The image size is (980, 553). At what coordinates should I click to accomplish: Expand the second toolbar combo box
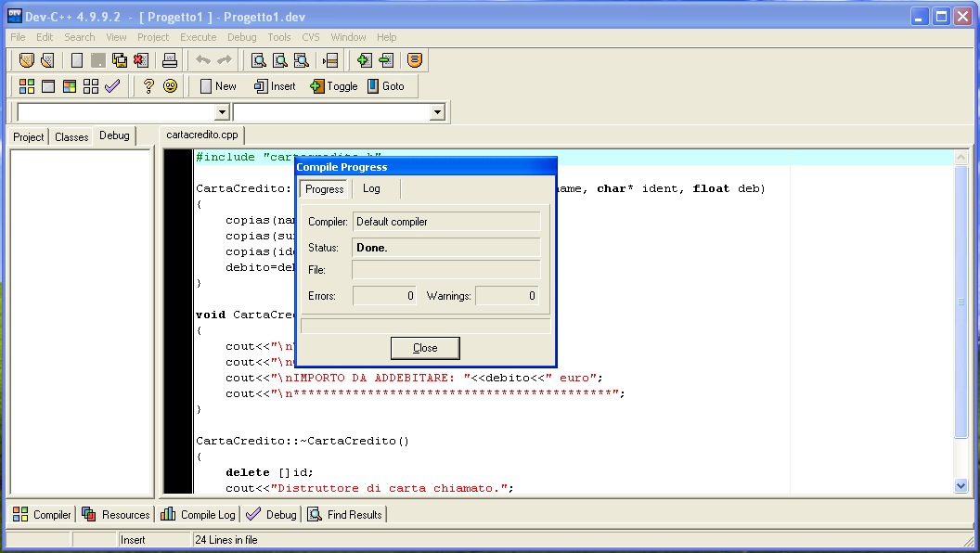pyautogui.click(x=438, y=112)
